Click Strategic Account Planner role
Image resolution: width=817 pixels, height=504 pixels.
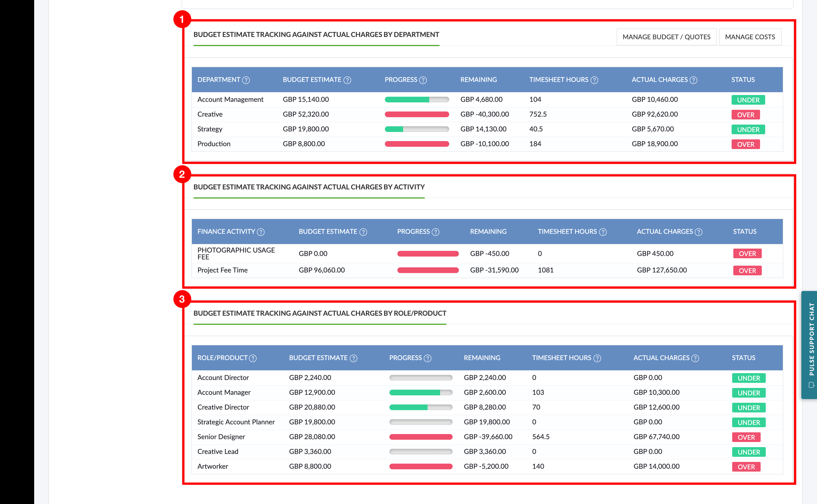236,422
